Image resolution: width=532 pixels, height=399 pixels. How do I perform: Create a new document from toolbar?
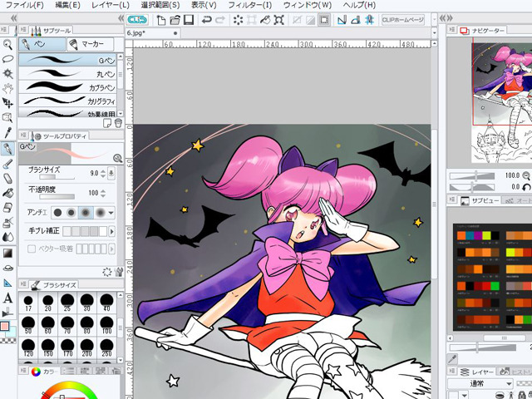pyautogui.click(x=161, y=20)
